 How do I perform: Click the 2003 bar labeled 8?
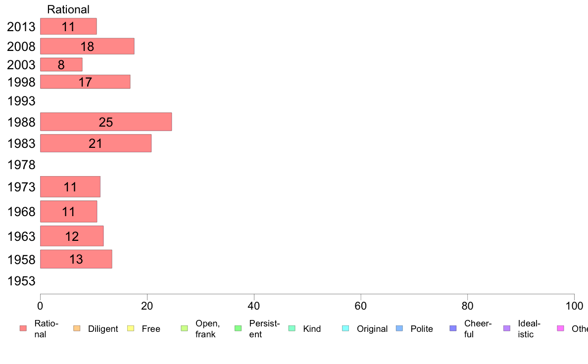coord(61,64)
